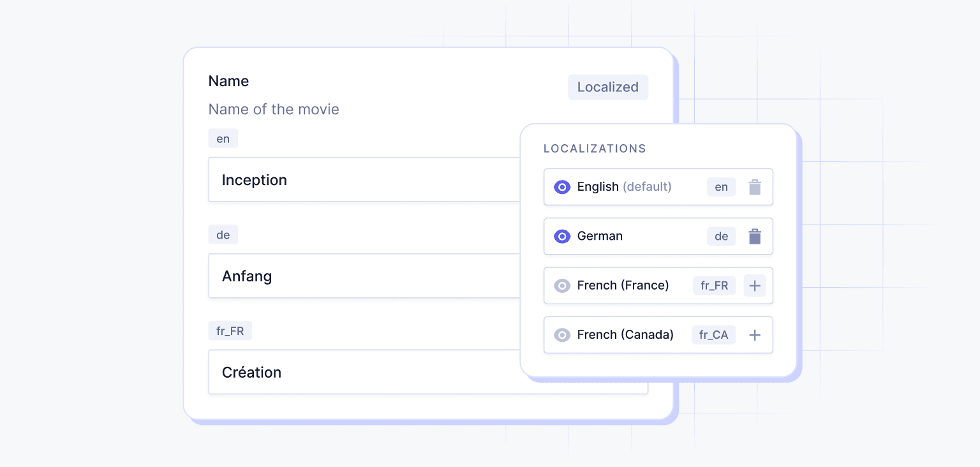Screen dimensions: 980x467
Task: Toggle visibility eye for French (France)
Action: [562, 286]
